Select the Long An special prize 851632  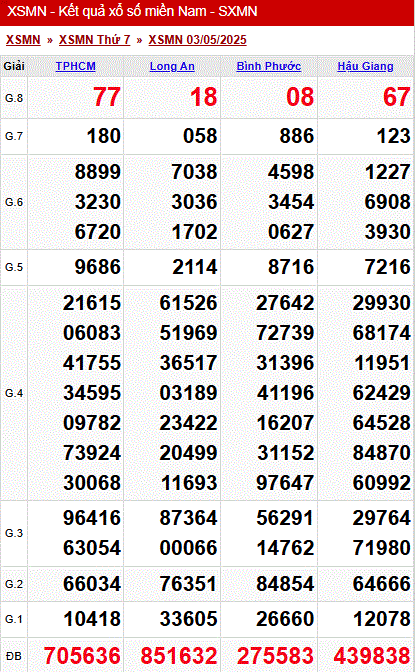(179, 656)
